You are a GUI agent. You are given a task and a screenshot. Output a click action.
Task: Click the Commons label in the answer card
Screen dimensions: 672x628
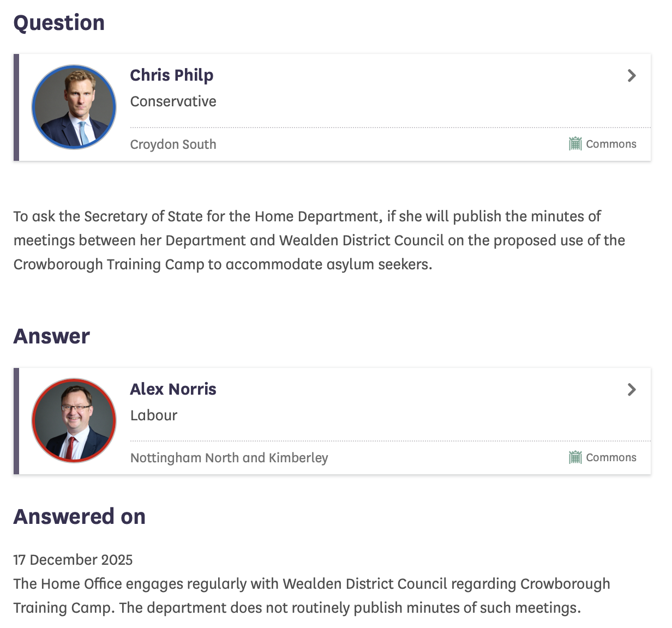point(611,457)
